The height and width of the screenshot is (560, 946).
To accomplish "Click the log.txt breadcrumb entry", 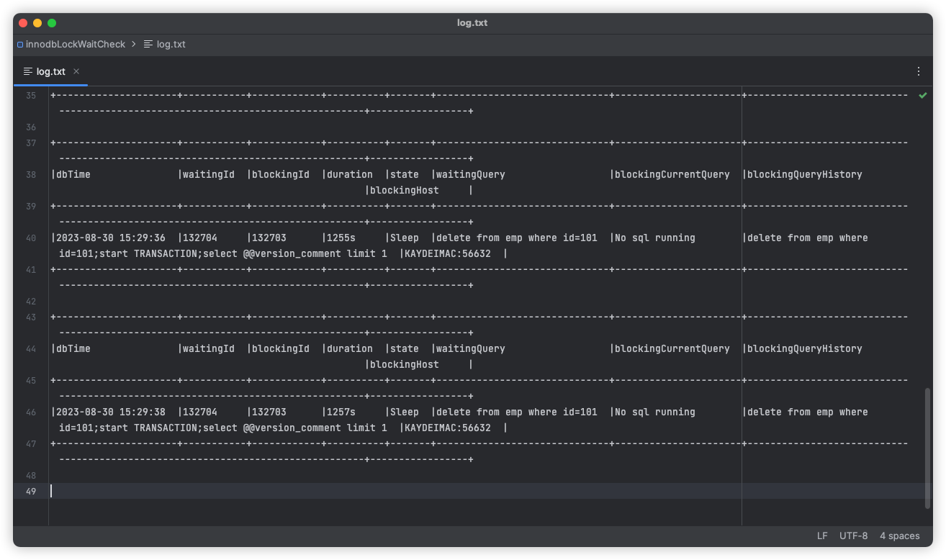I will [x=171, y=44].
